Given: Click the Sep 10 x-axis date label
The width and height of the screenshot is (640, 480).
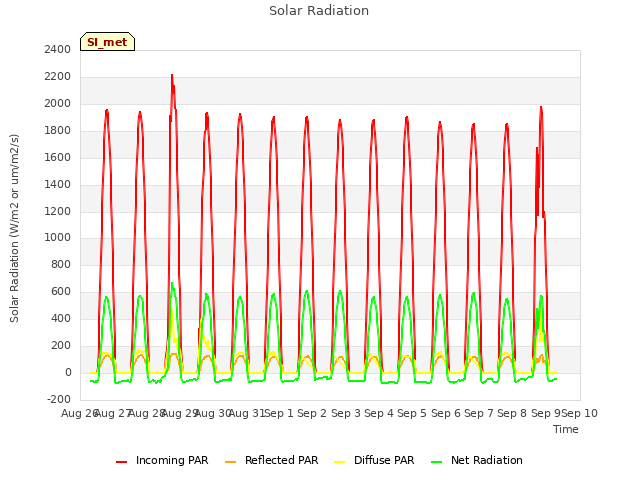Looking at the screenshot, I should tap(580, 413).
